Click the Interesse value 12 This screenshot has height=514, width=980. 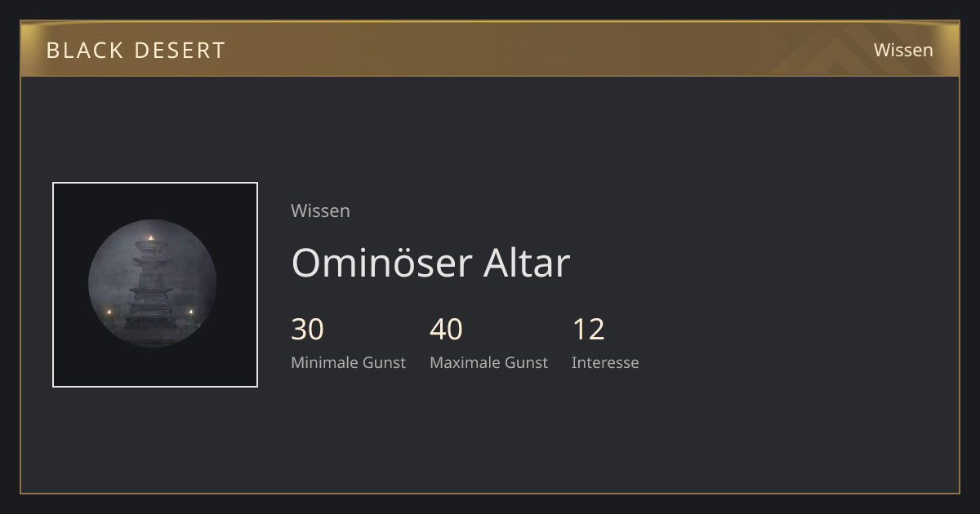pos(588,330)
